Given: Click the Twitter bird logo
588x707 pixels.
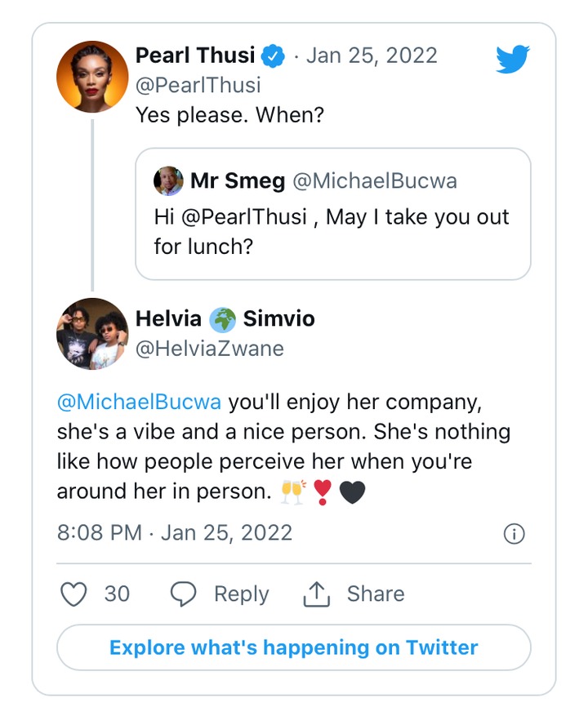Looking at the screenshot, I should pyautogui.click(x=513, y=59).
